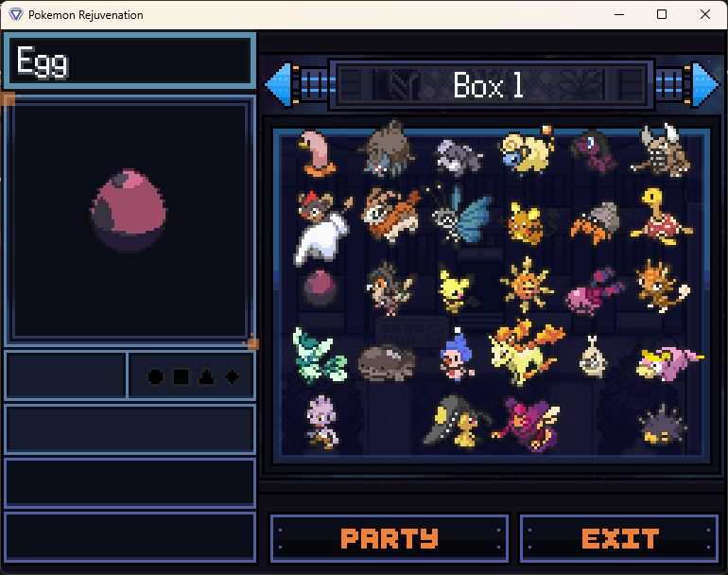Image resolution: width=728 pixels, height=575 pixels.
Task: Minimize the Pokemon Rejuvenation window
Action: point(619,14)
